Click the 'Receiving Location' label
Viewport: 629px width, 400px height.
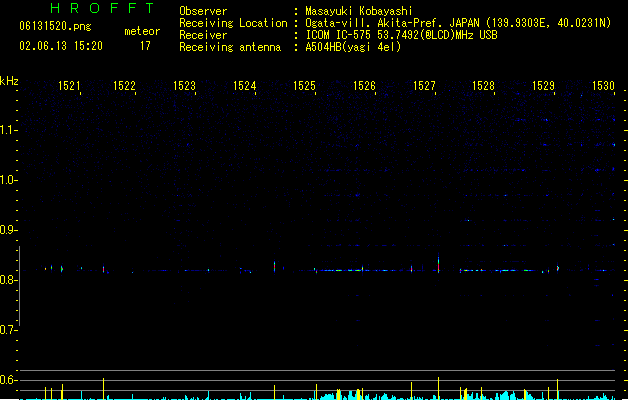(233, 23)
